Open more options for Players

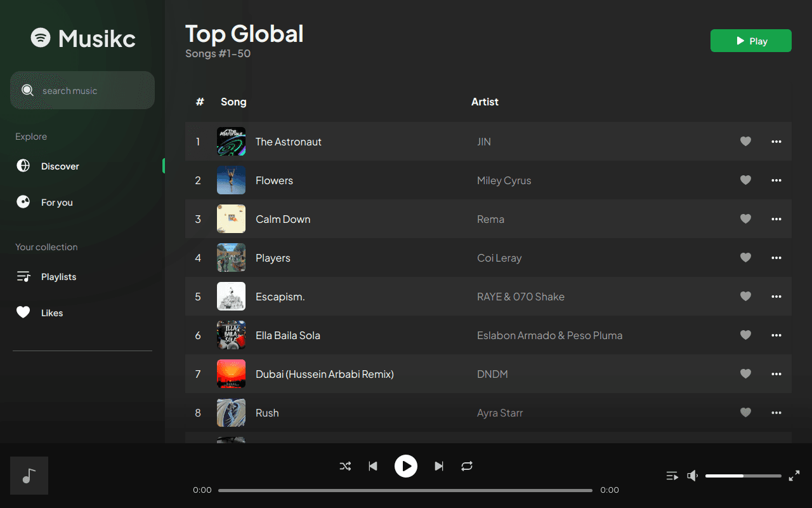(776, 258)
